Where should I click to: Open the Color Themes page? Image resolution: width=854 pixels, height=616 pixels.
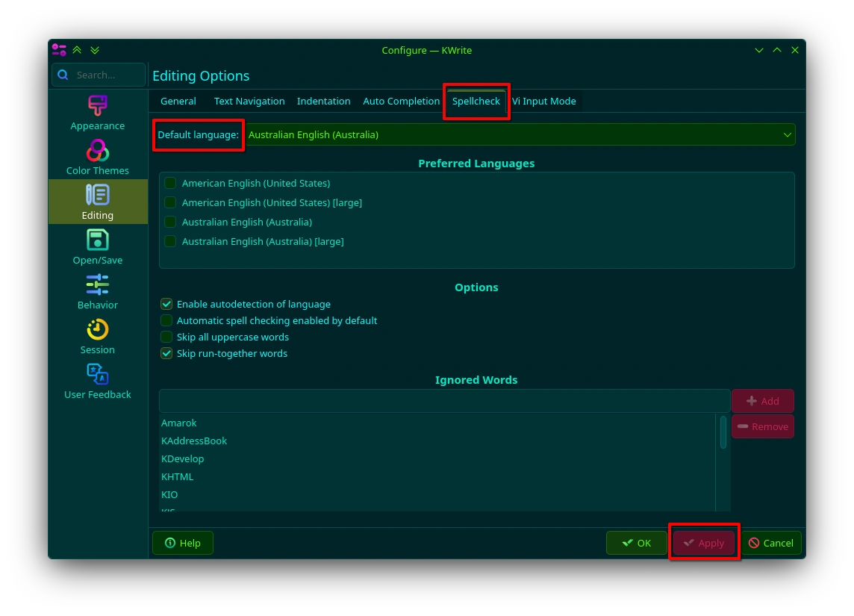click(98, 158)
